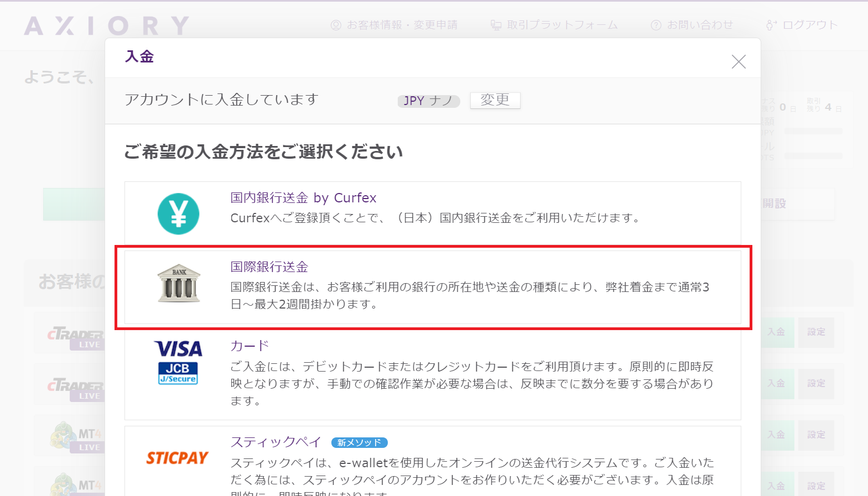Screen dimensions: 868x496
Task: Click the second cTrader LIVE logo
Action: click(x=76, y=389)
